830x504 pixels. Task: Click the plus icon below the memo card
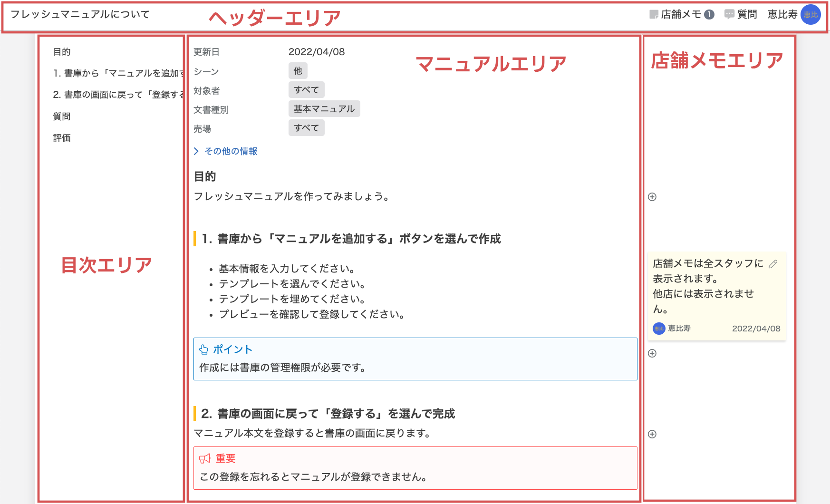click(x=653, y=352)
